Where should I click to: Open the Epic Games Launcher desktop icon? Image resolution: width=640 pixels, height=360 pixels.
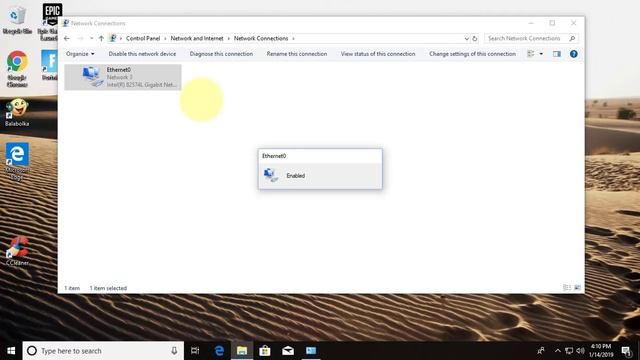(x=51, y=21)
